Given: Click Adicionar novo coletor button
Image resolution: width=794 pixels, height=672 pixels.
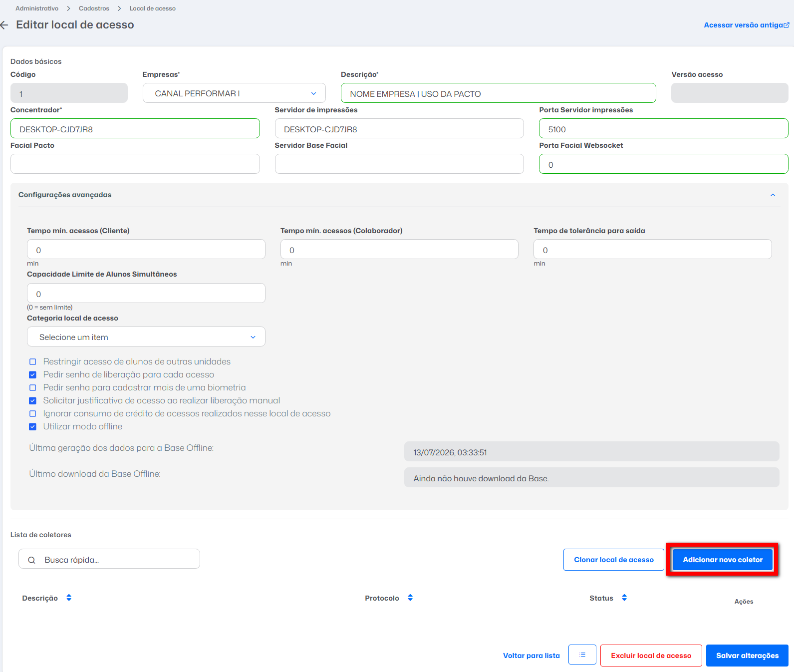Looking at the screenshot, I should (723, 560).
